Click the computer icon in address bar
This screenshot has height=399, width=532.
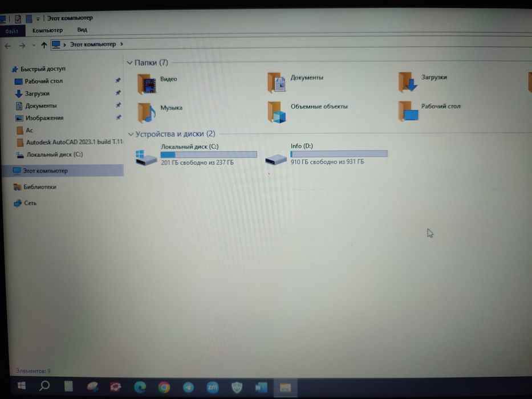[56, 44]
